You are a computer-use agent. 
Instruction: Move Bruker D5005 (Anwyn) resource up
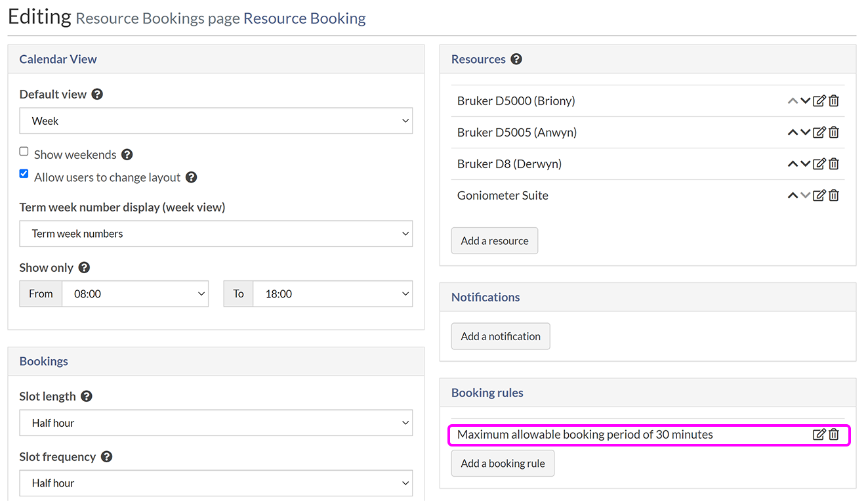[793, 133]
